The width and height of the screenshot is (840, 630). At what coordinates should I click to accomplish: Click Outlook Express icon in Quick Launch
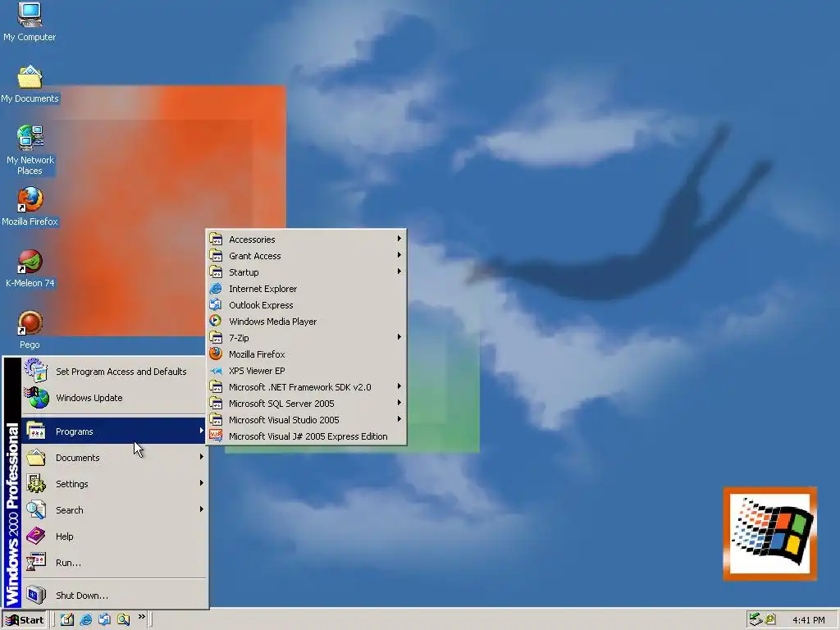pyautogui.click(x=104, y=620)
